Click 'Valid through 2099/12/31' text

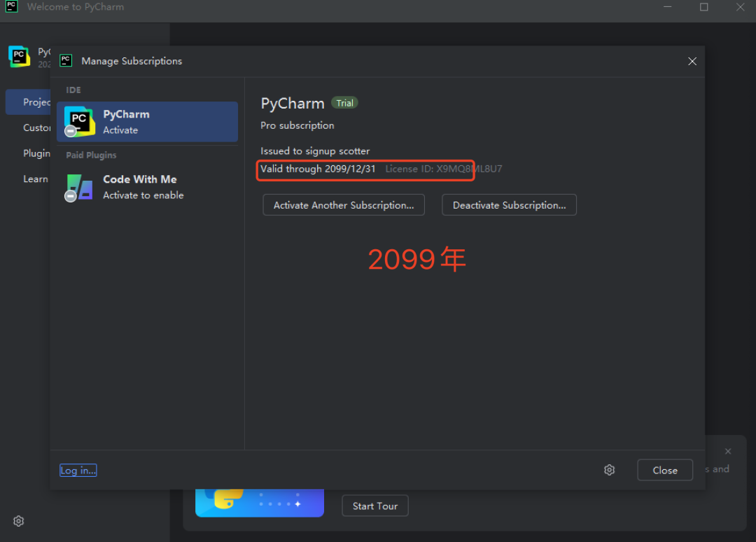point(318,169)
